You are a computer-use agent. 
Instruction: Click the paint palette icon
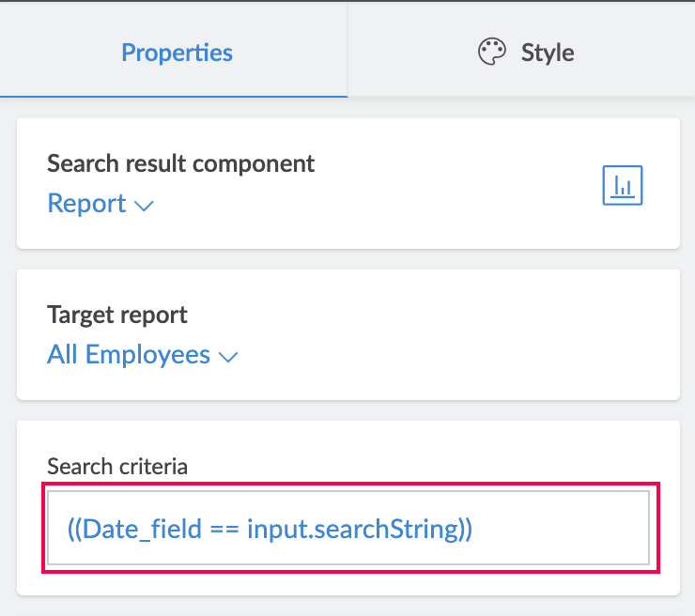(492, 53)
